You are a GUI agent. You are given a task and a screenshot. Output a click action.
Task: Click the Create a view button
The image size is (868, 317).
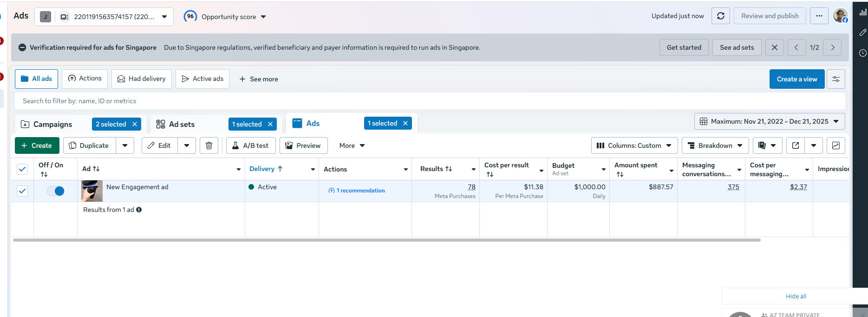[x=797, y=79]
